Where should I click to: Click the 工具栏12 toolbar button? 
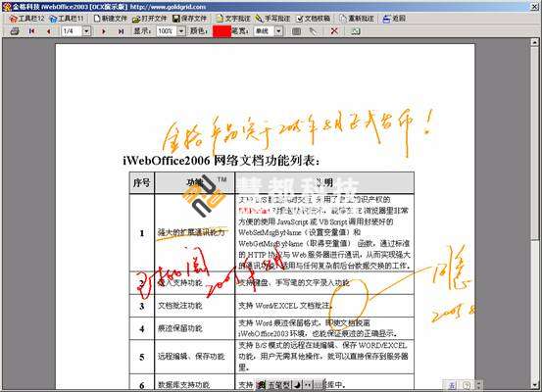(x=26, y=19)
